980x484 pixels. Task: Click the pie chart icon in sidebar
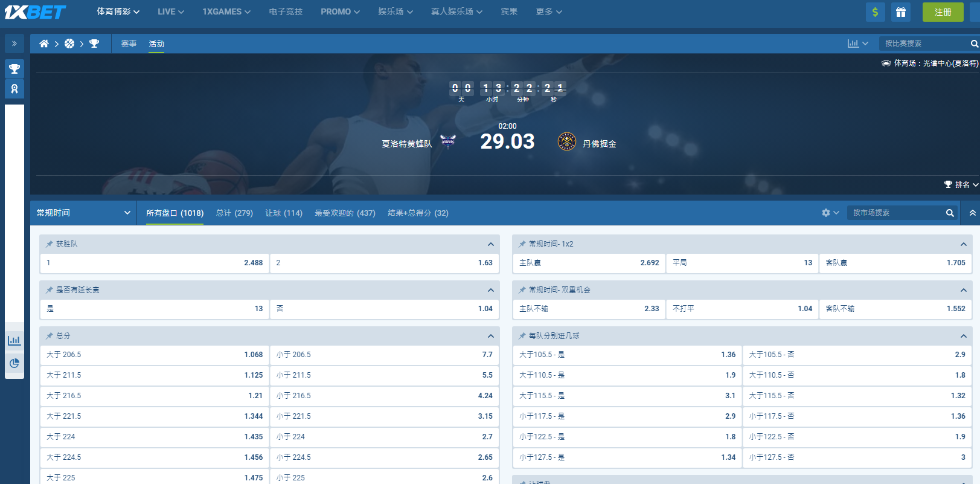pyautogui.click(x=14, y=363)
